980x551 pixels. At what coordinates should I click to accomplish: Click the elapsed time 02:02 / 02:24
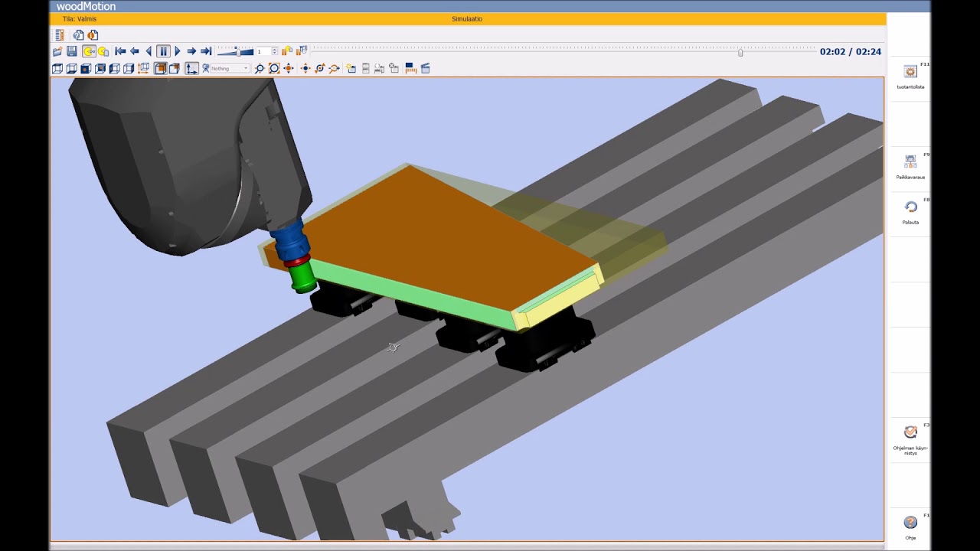(x=850, y=52)
